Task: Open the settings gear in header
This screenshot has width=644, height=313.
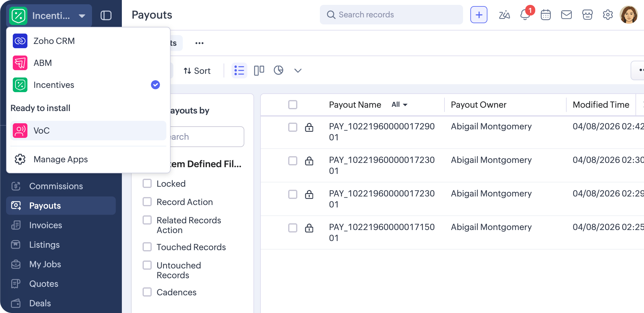Action: click(x=608, y=15)
